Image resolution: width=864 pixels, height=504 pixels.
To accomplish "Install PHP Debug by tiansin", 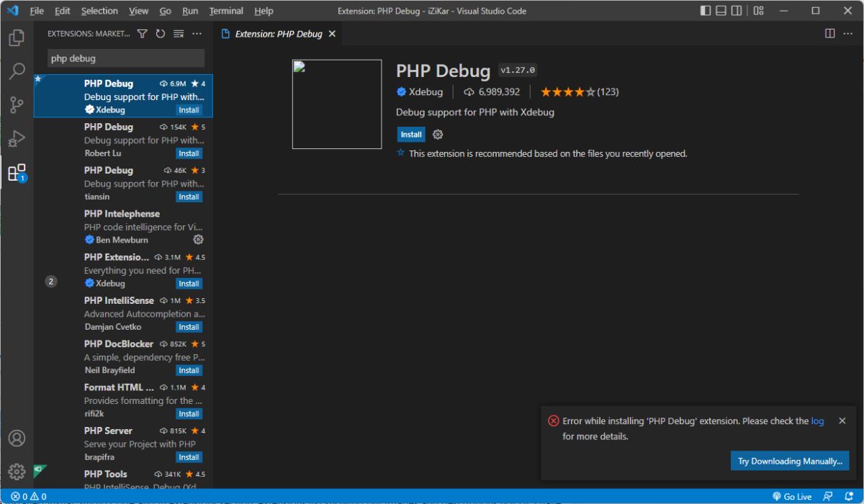I will (x=189, y=197).
